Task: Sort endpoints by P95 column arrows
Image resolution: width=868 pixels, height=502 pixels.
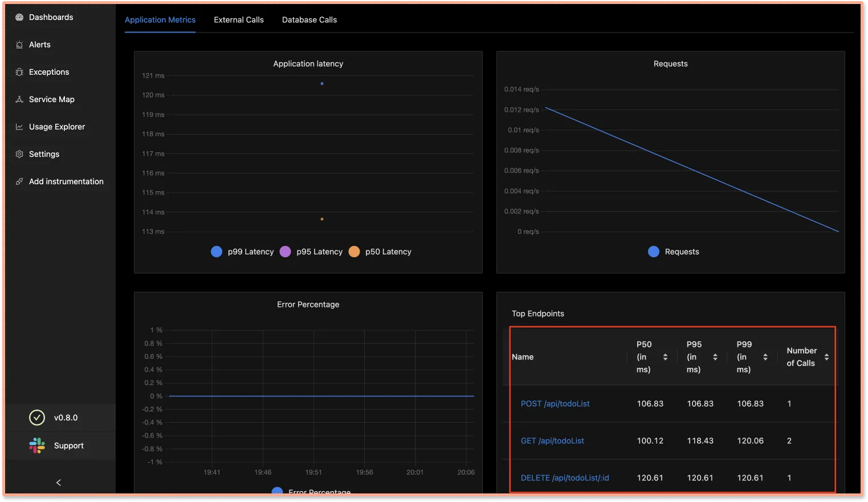Action: point(715,357)
